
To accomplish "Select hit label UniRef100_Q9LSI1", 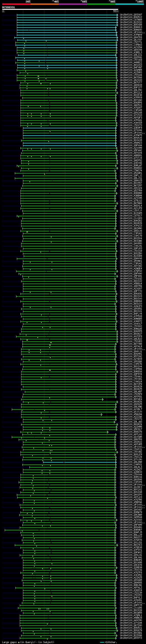I will click(x=131, y=55).
